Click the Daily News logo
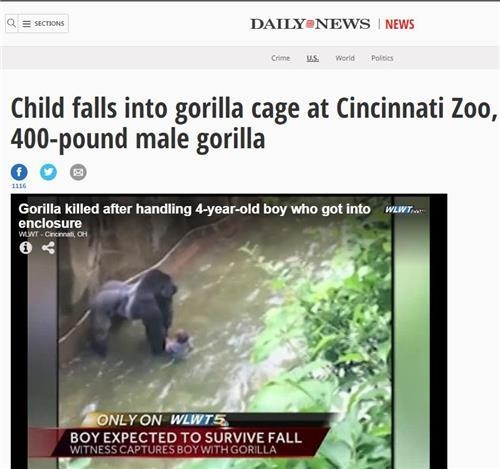500x469 pixels. [x=310, y=24]
